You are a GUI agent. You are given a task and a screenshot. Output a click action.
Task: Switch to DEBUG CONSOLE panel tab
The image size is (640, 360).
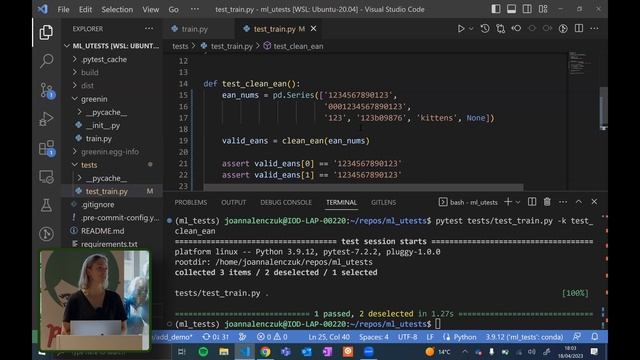pos(286,202)
